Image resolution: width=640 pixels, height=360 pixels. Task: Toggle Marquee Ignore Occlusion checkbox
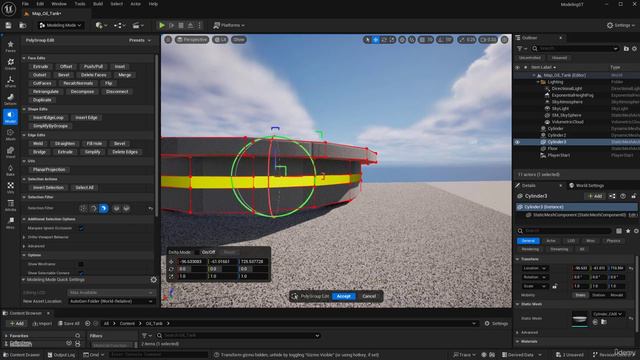coord(81,228)
